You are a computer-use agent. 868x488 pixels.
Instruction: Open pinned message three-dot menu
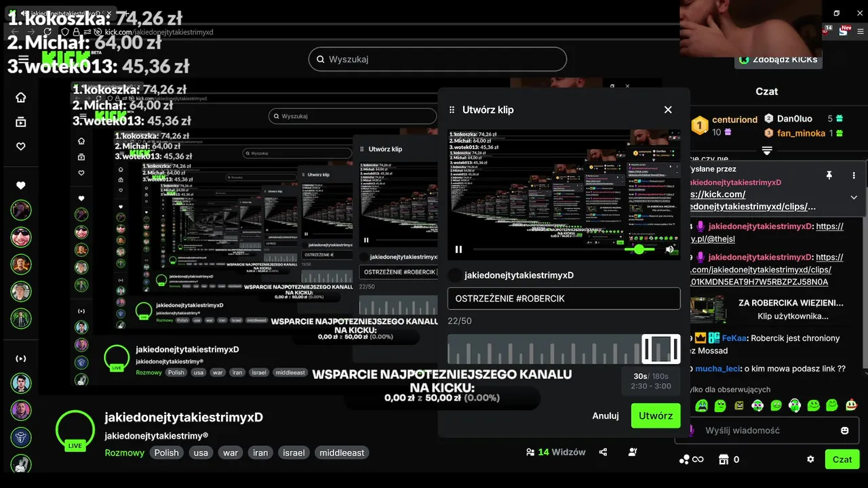click(x=854, y=176)
